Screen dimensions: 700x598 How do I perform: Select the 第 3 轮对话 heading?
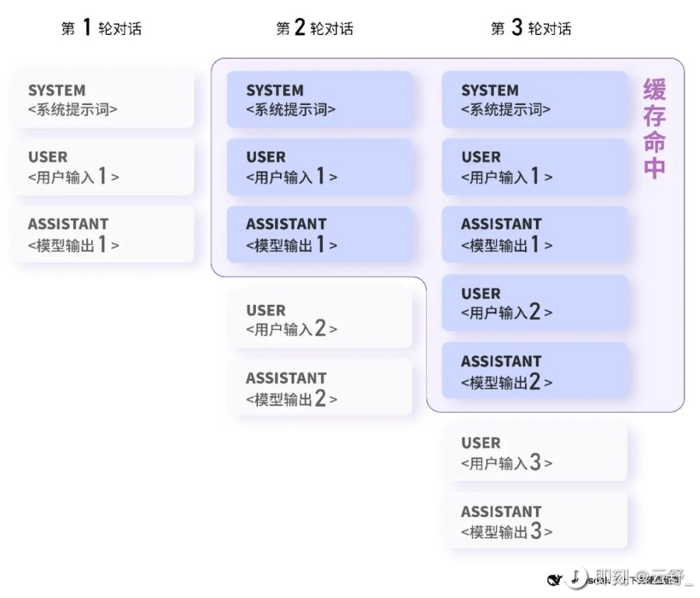pos(530,28)
